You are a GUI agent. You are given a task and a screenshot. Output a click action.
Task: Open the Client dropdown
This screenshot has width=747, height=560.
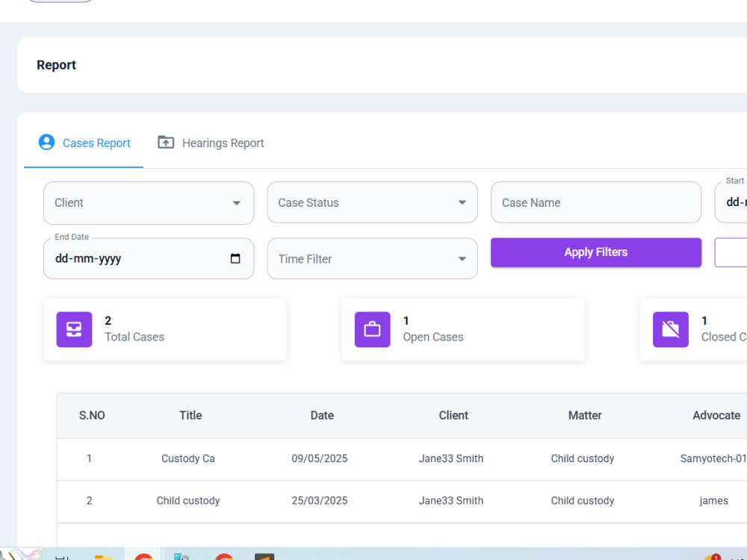(x=149, y=203)
